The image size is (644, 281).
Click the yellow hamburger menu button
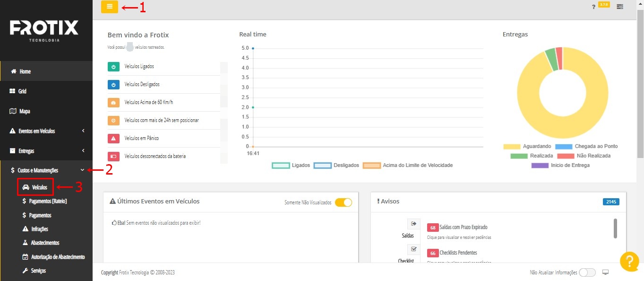(110, 7)
